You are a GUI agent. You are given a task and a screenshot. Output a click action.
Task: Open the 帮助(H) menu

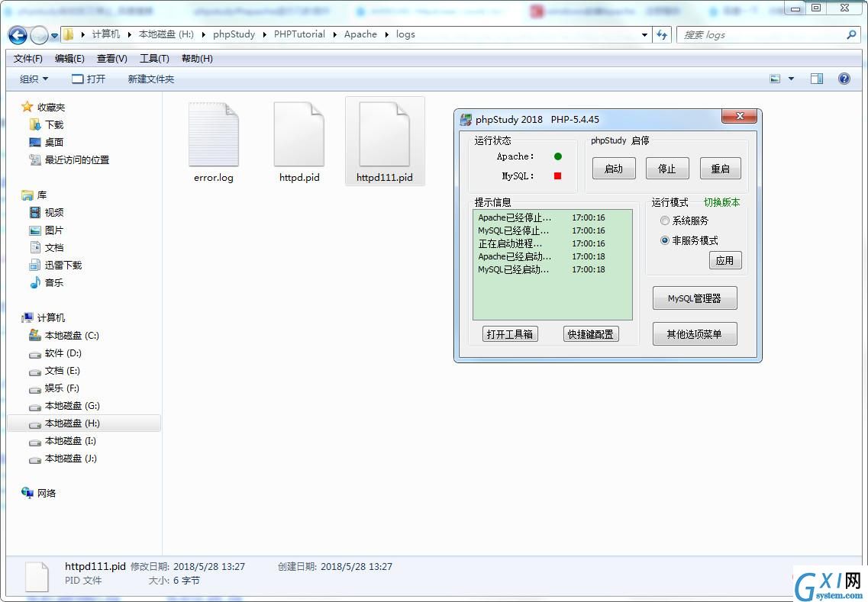[197, 59]
